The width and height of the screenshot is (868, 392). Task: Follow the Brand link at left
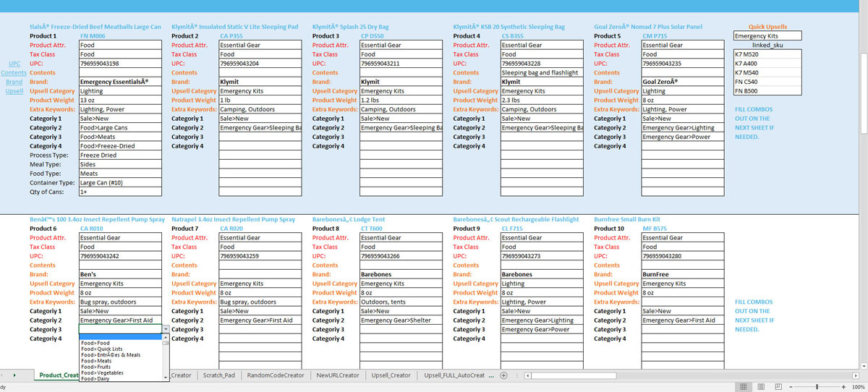click(14, 82)
